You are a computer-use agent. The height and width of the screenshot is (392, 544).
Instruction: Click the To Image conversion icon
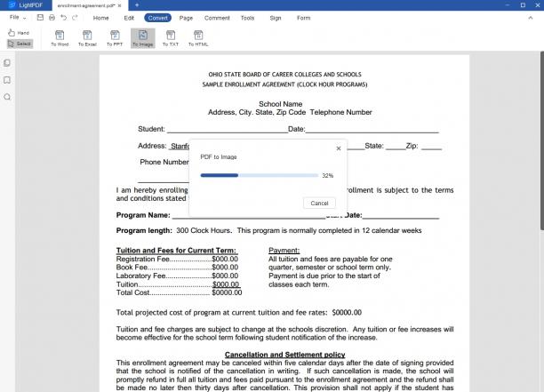click(x=142, y=38)
